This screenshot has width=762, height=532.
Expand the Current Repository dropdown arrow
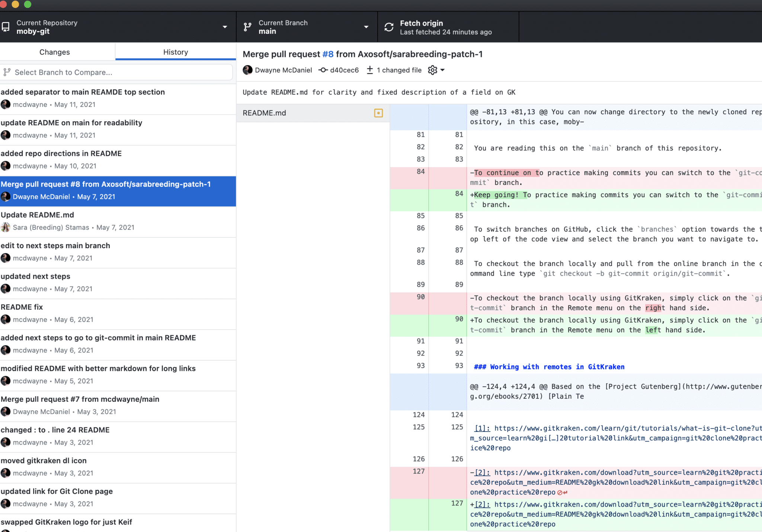pos(225,27)
